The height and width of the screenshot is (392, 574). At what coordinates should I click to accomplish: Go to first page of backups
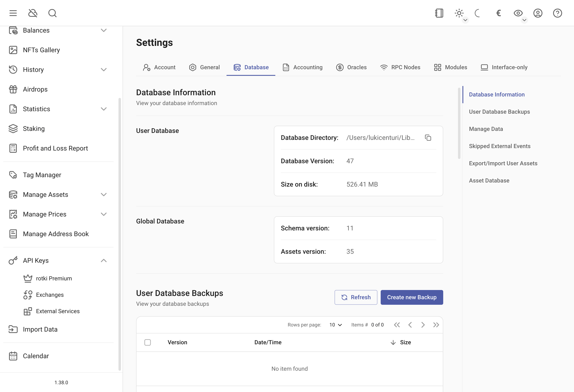coord(397,325)
